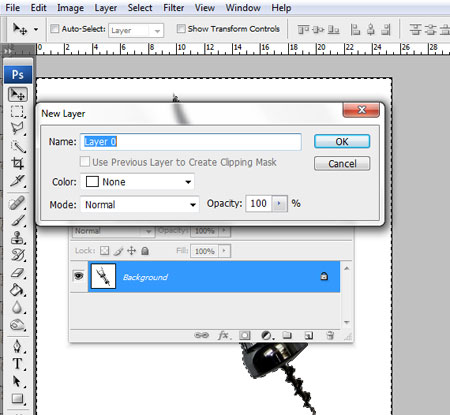Open the Layer menu
Image resolution: width=450 pixels, height=415 pixels.
tap(106, 8)
